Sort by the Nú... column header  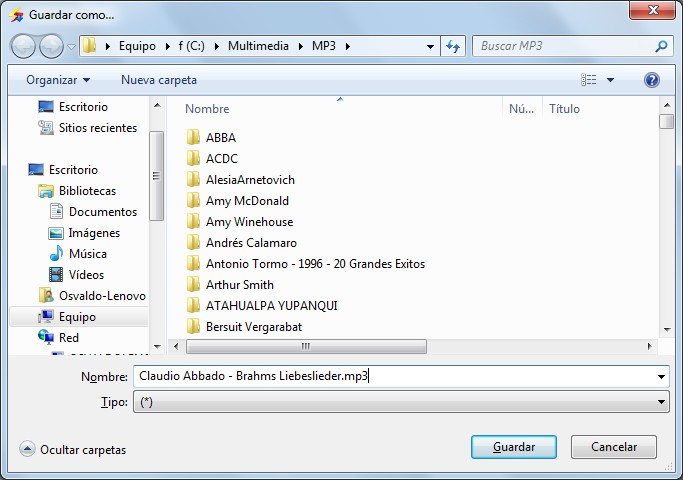(521, 109)
